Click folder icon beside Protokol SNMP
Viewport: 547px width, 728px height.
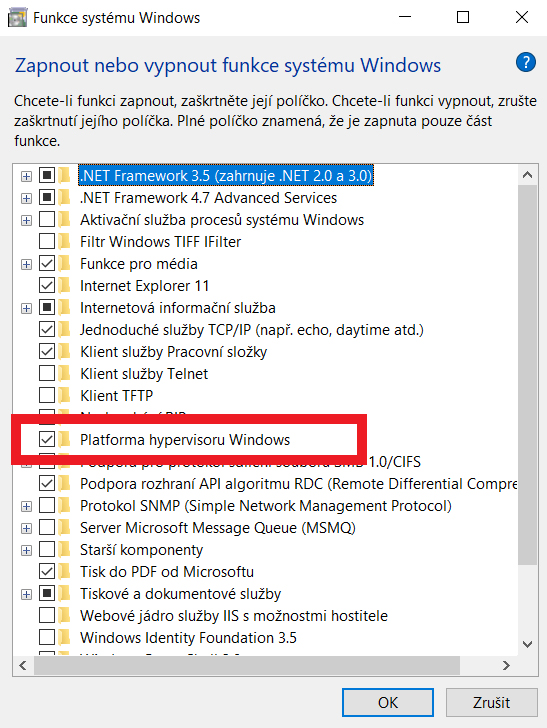coord(65,506)
